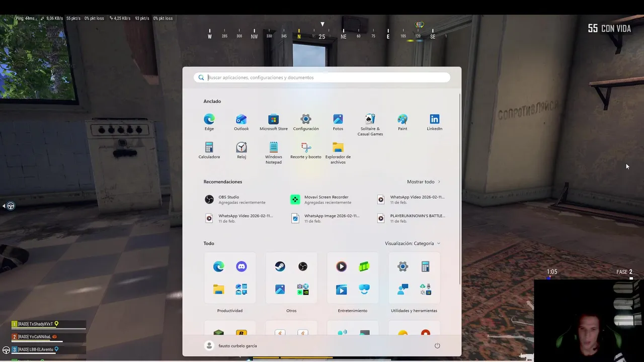The image size is (644, 362).
Task: Open the PLAYERUNKNOWN'S BATTLE... recommended file
Action: tap(411, 218)
